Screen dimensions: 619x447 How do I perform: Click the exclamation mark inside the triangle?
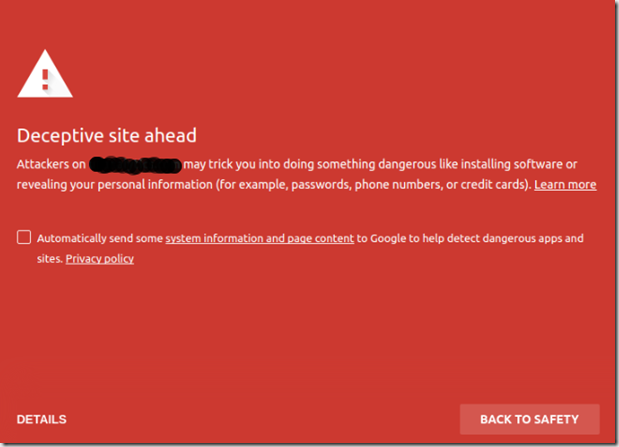click(46, 78)
